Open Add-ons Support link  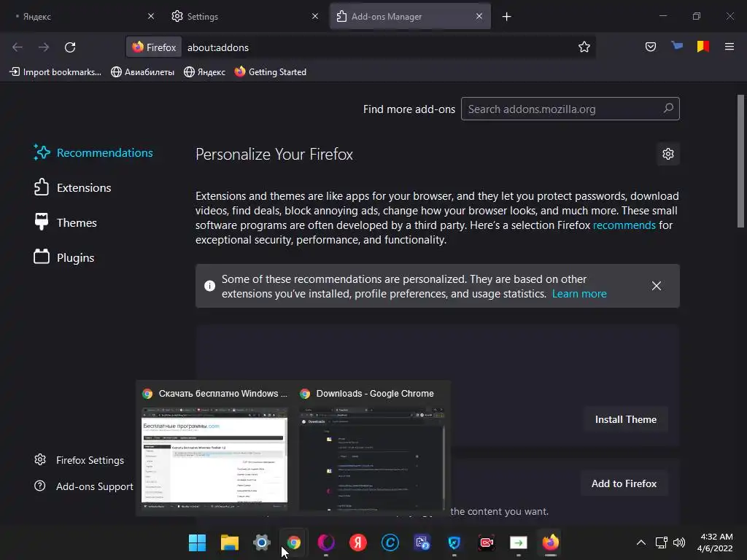tap(83, 486)
